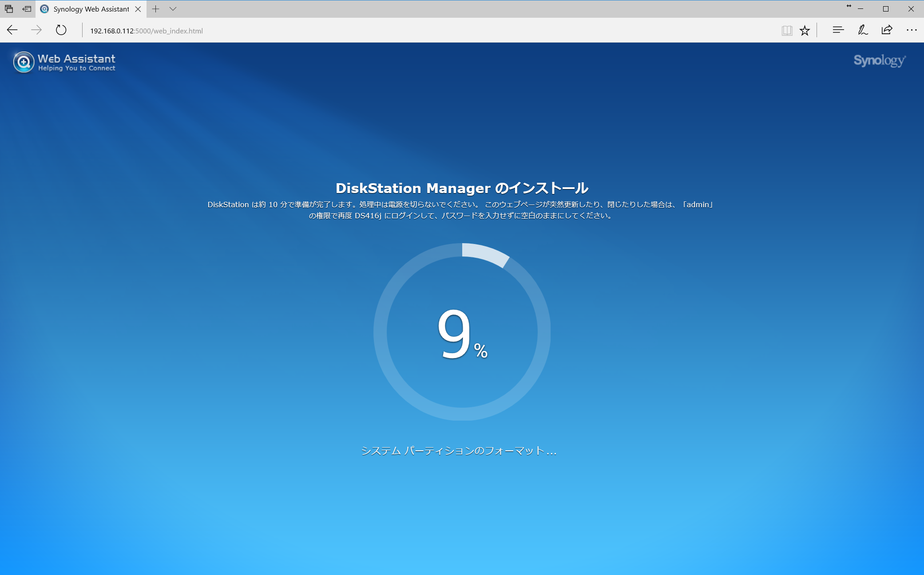Click the Web Assistant logo icon
Viewport: 924px width, 575px height.
24,62
